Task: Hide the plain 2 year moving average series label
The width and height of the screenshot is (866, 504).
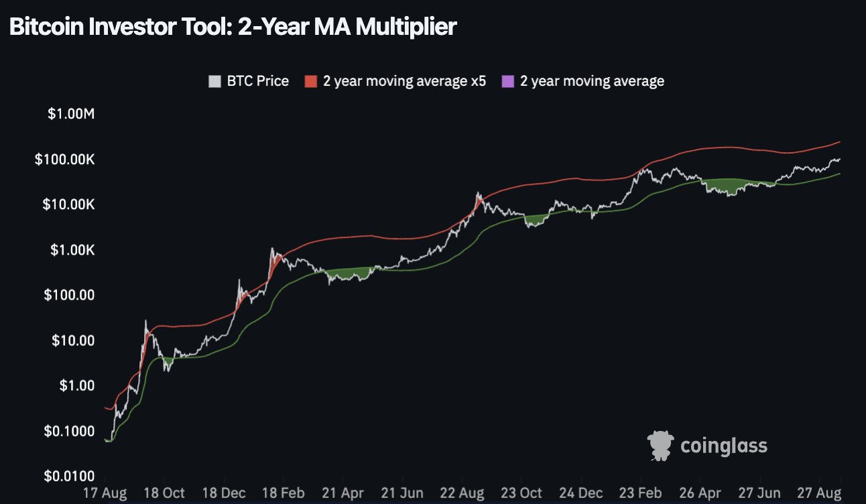Action: (x=593, y=81)
